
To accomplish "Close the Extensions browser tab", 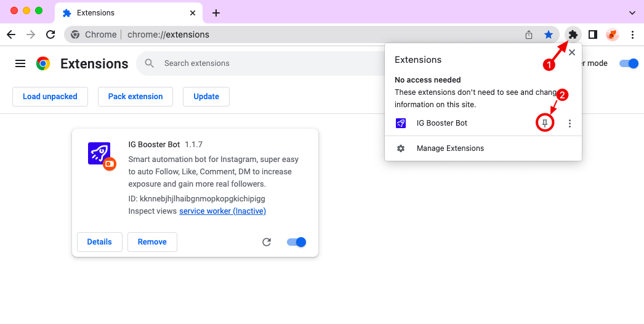I will (x=193, y=13).
